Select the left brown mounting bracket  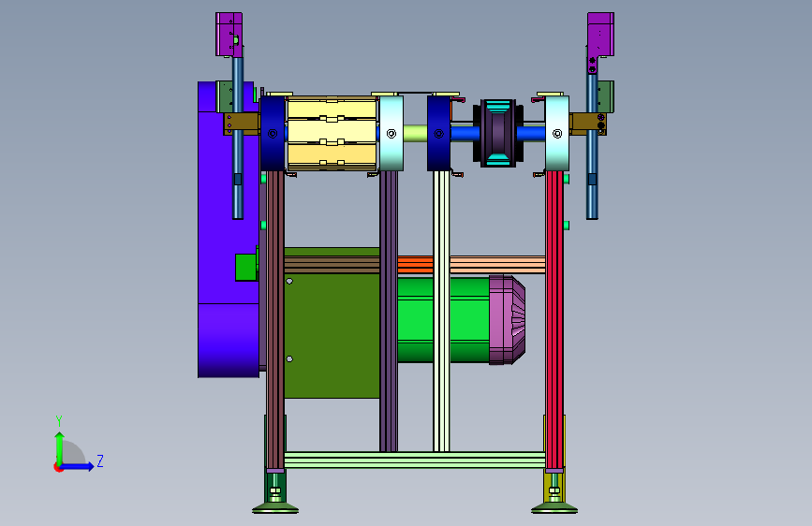242,124
